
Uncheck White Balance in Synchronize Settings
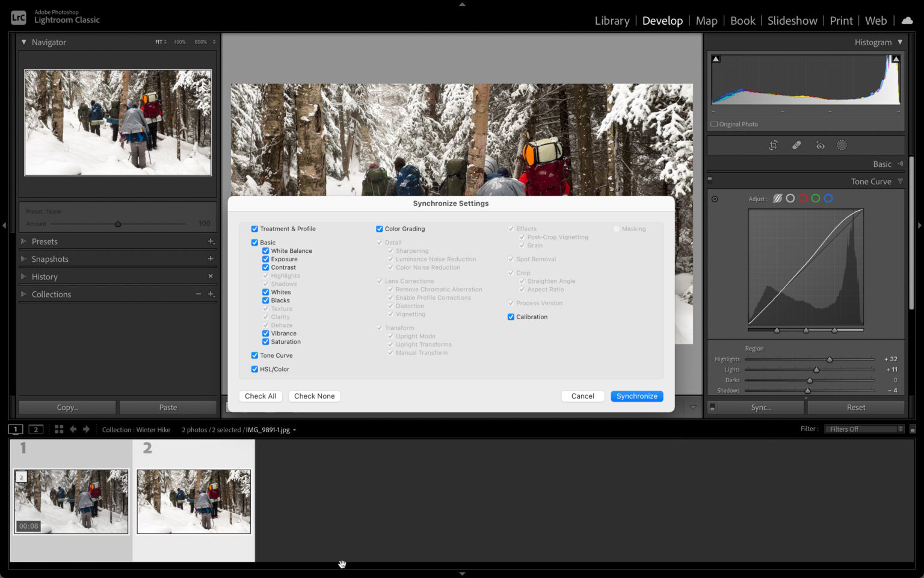[265, 250]
